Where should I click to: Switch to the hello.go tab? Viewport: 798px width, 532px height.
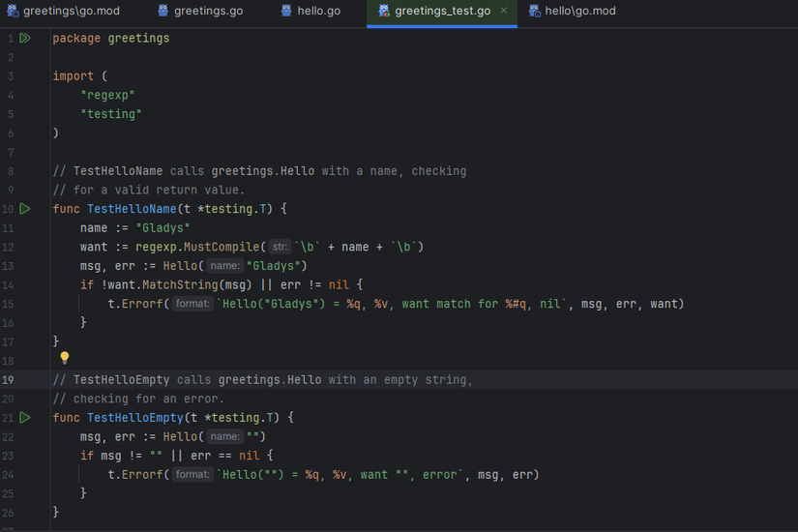coord(310,11)
